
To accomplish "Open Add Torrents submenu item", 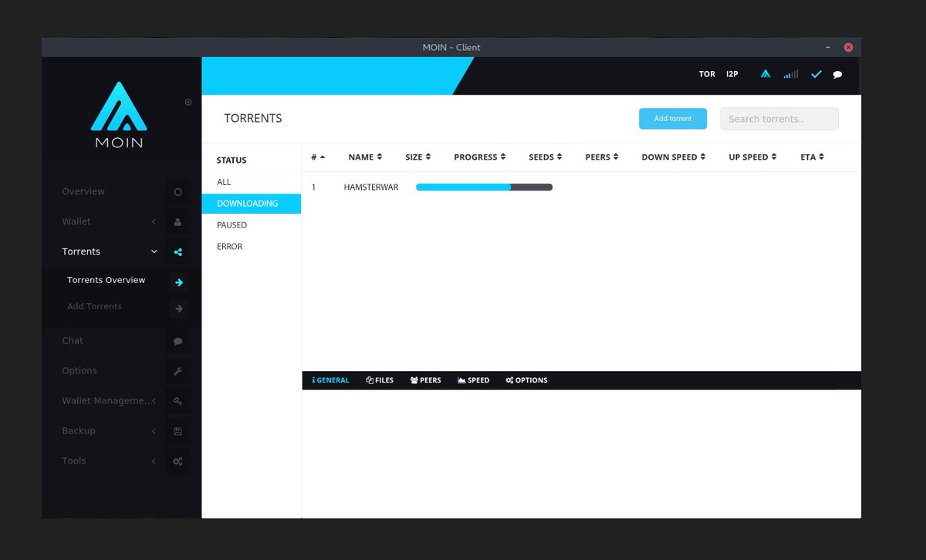I will pos(94,306).
